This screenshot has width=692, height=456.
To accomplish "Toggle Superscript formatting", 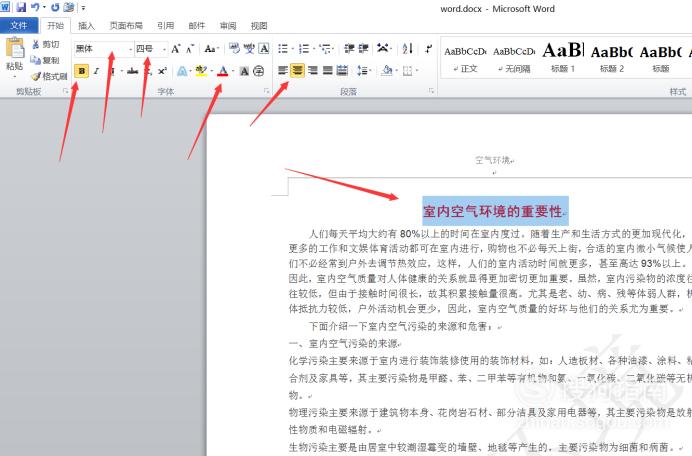I will click(x=162, y=71).
